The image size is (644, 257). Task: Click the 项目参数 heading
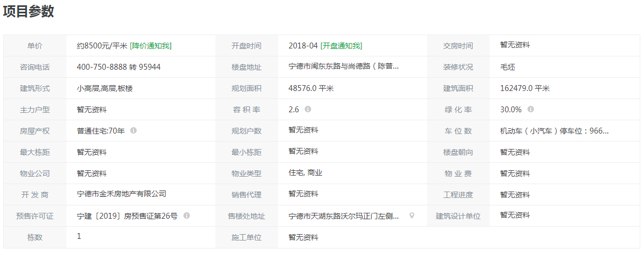point(29,12)
